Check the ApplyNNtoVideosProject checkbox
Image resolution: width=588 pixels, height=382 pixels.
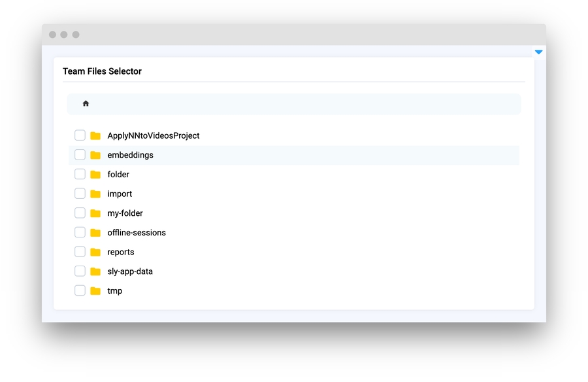click(x=80, y=135)
